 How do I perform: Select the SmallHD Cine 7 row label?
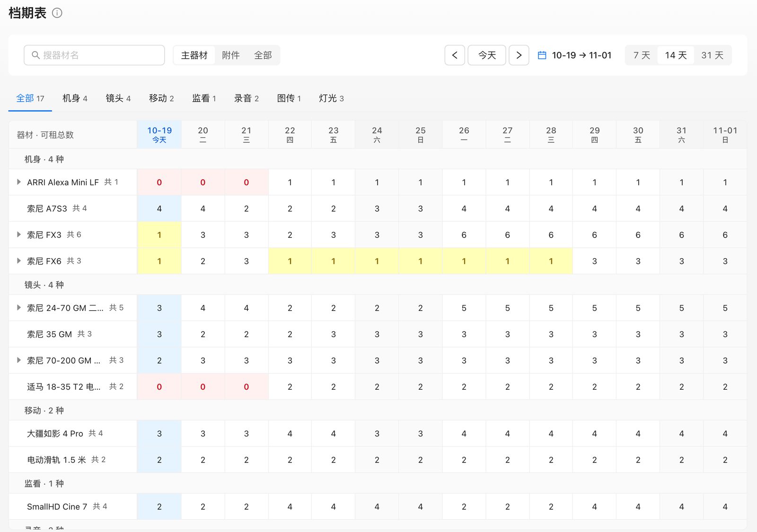pyautogui.click(x=57, y=506)
